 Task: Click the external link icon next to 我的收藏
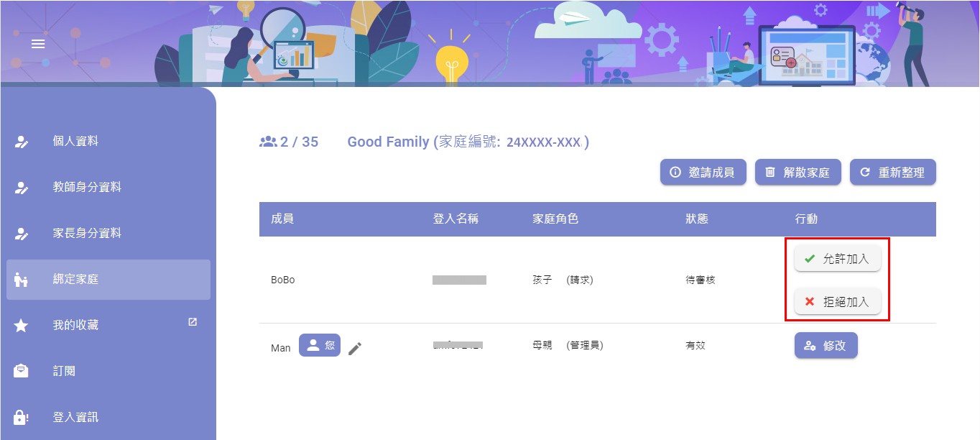click(193, 322)
